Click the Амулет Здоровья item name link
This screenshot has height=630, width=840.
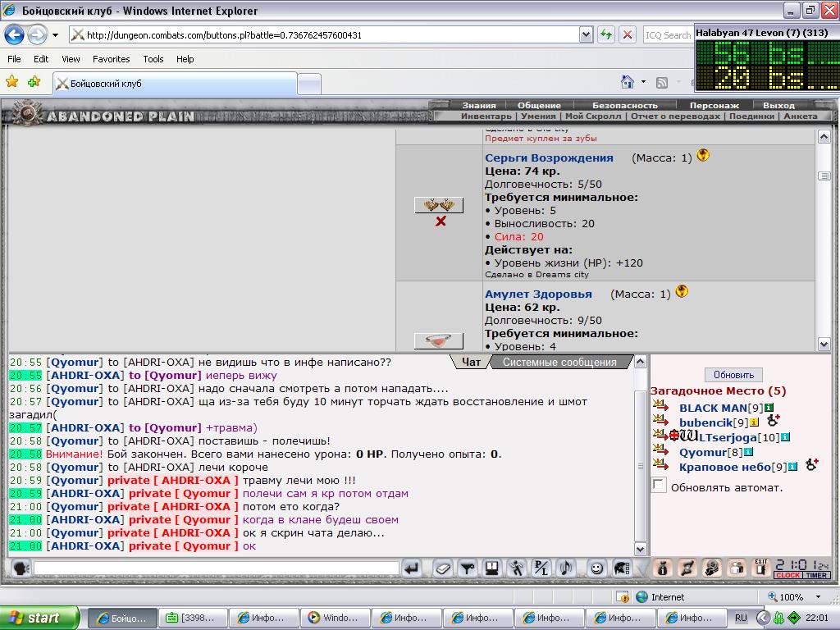538,294
